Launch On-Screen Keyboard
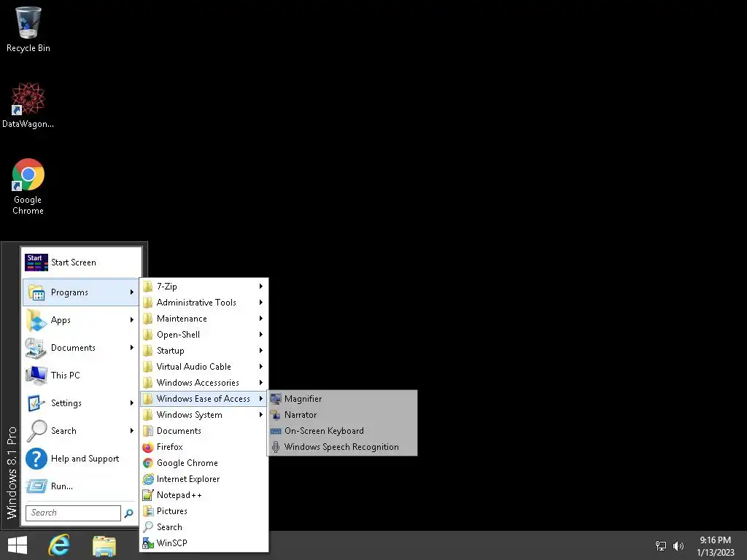 342,431
